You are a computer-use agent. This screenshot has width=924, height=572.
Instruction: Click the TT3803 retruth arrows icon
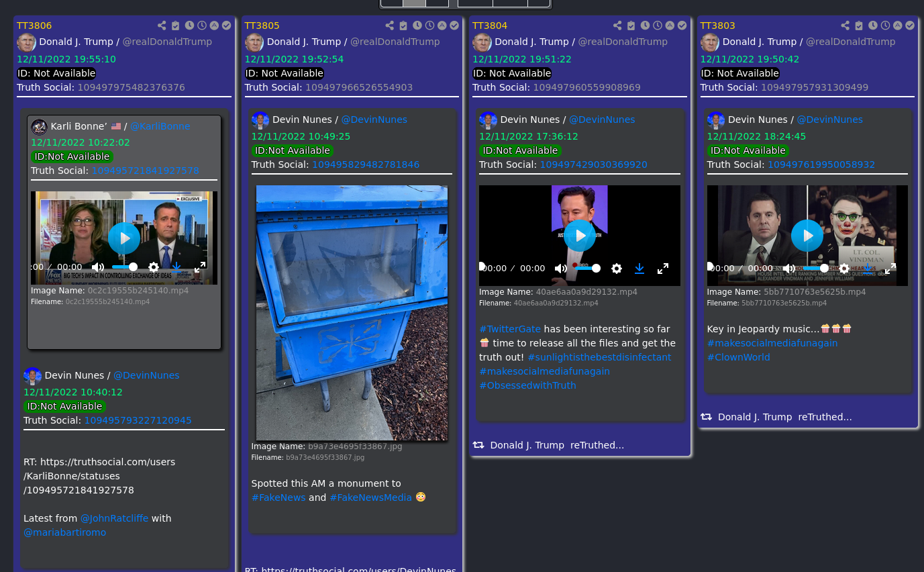[x=706, y=417]
